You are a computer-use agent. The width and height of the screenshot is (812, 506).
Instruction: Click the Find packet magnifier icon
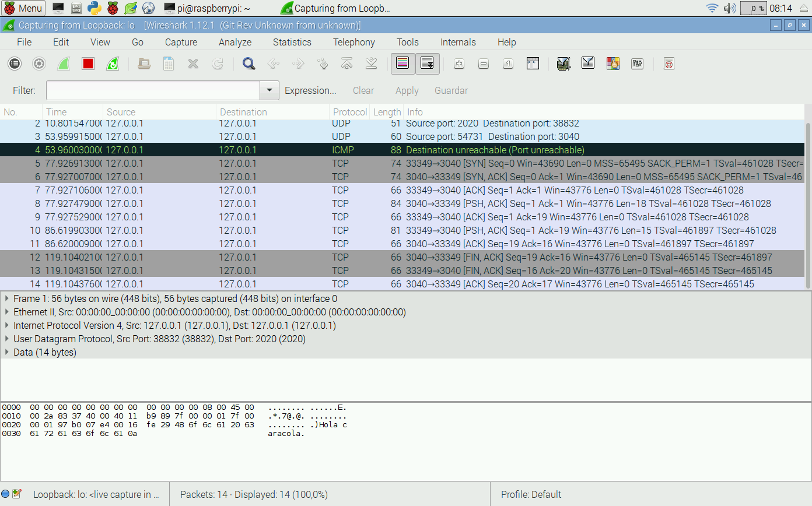click(249, 64)
